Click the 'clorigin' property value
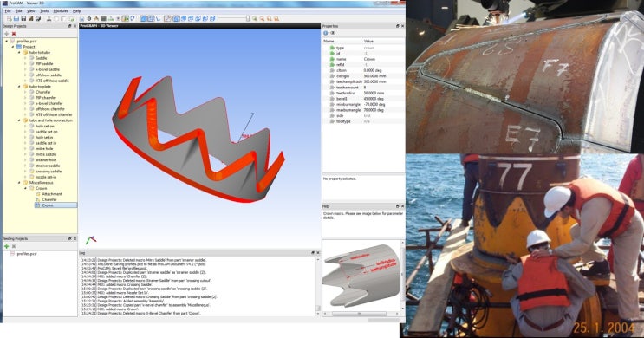 (x=375, y=76)
